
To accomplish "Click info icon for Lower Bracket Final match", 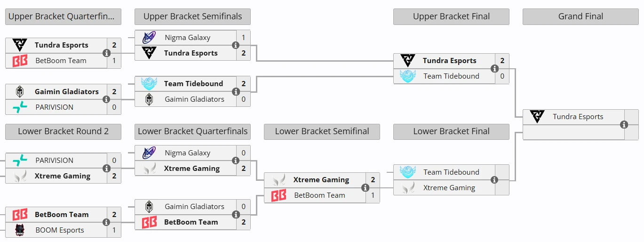I will click(x=494, y=180).
